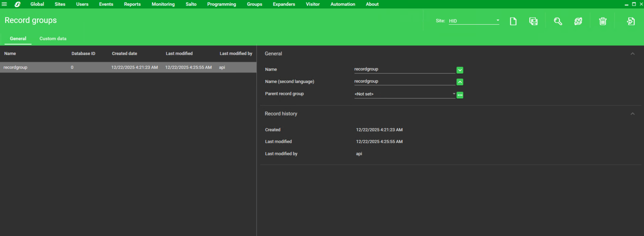Image resolution: width=644 pixels, height=236 pixels.
Task: Click the Name input field
Action: (x=405, y=70)
